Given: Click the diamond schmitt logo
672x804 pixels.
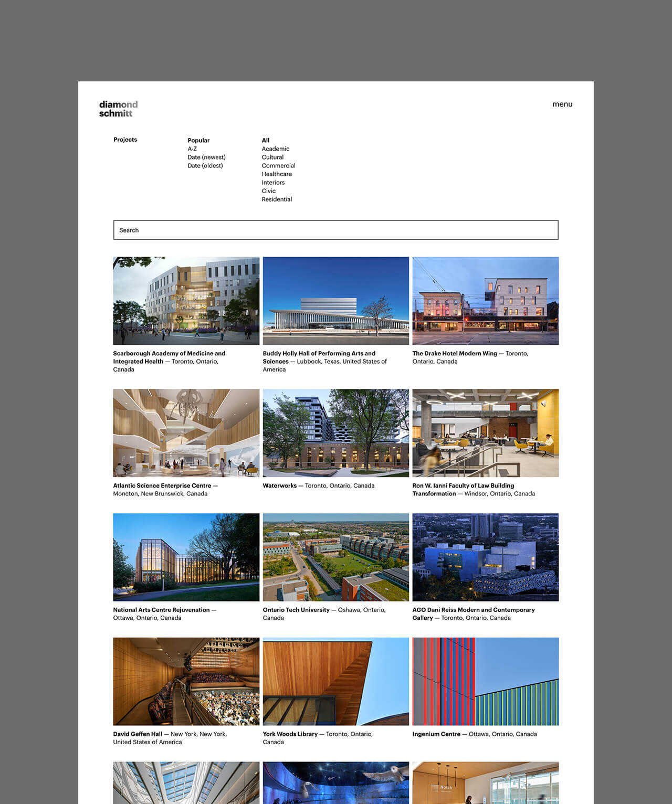Looking at the screenshot, I should click(118, 108).
